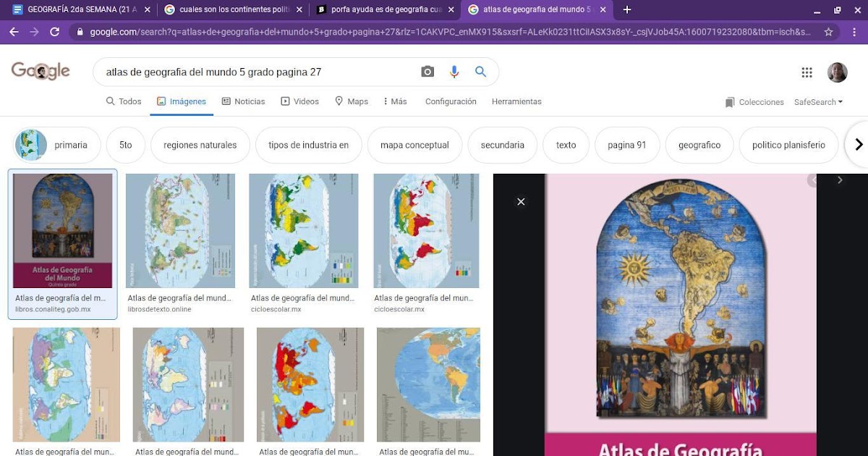
Task: Switch to 'cuales son los continentes' tab
Action: click(234, 9)
